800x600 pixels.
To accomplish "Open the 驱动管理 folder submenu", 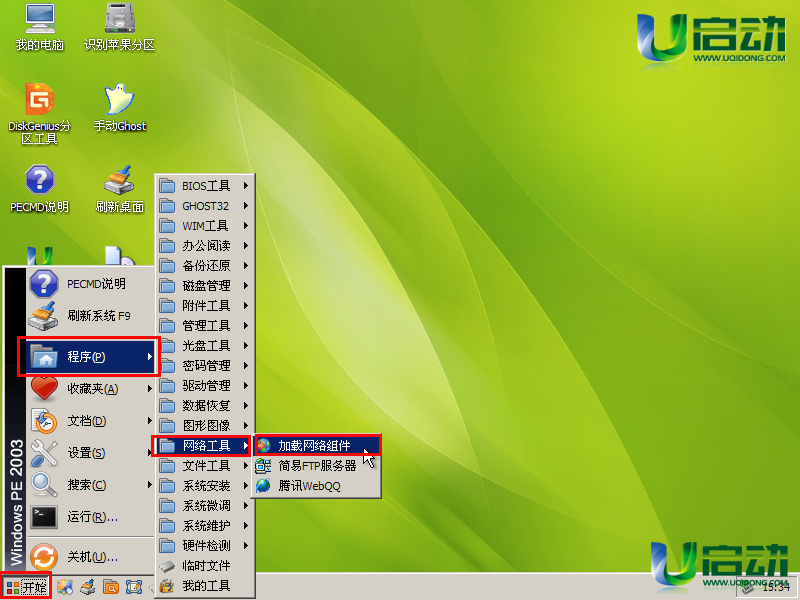I will (205, 386).
